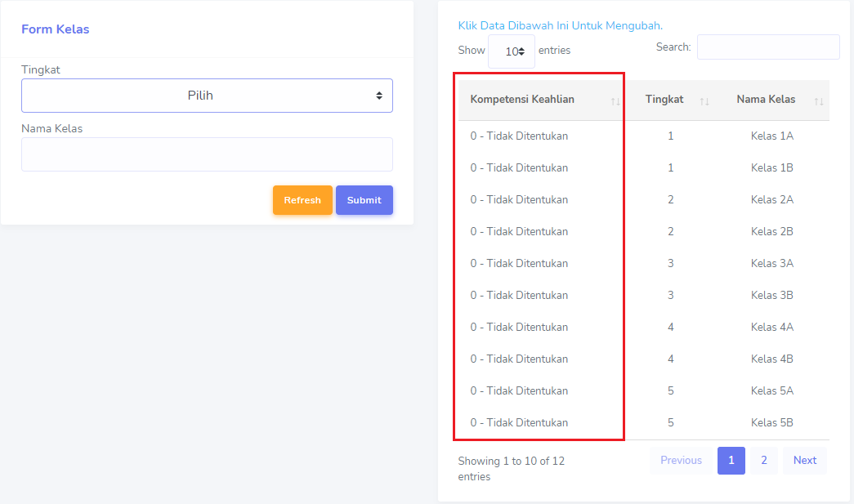Click the Kelas 5B table row
This screenshot has height=504, width=854.
pos(771,423)
